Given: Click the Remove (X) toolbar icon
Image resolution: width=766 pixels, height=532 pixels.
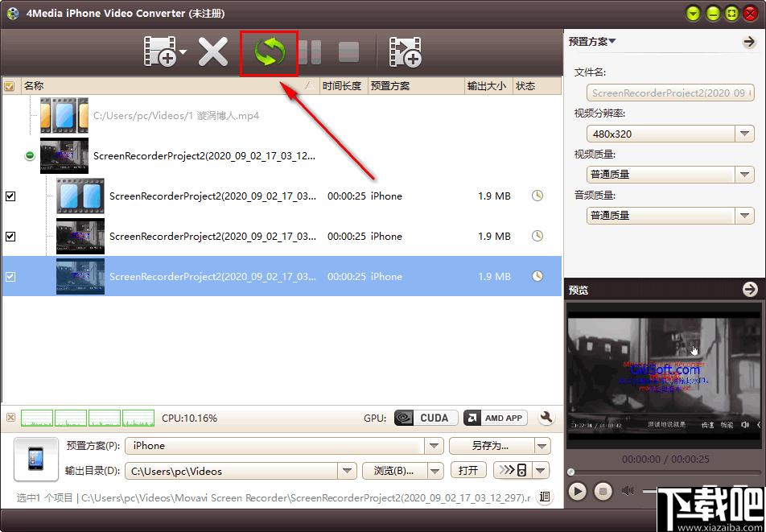Looking at the screenshot, I should 213,52.
